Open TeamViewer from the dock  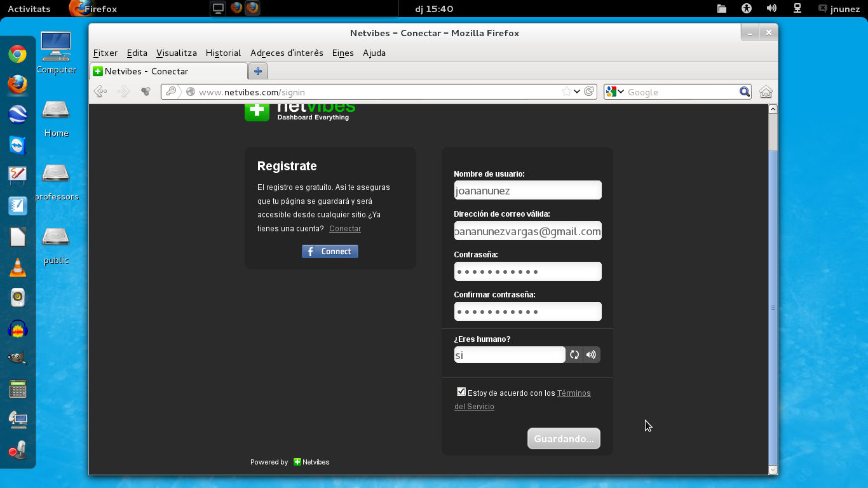(17, 145)
